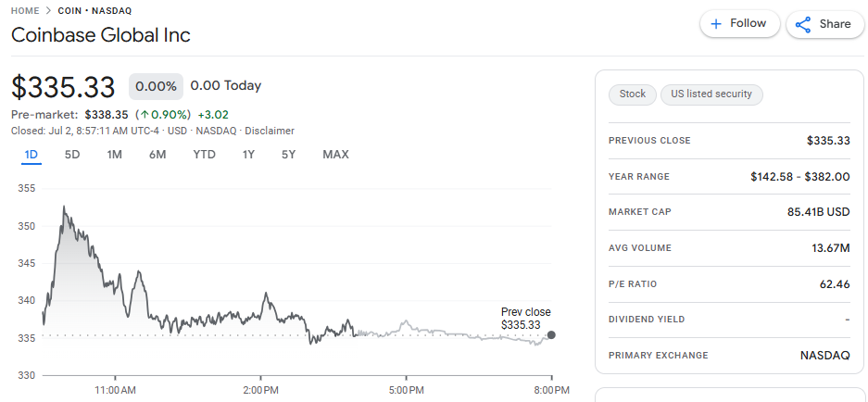Click the 13.67M average volume value

(830, 248)
